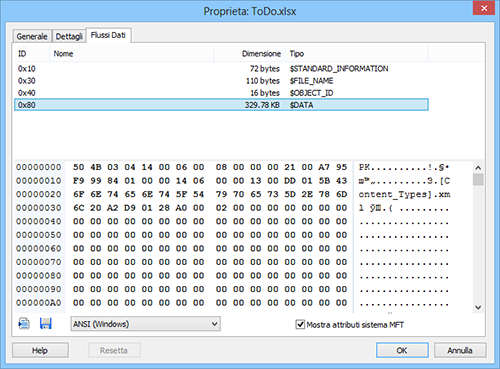The width and height of the screenshot is (500, 369).
Task: Click hex offset 00000050
Action: [x=39, y=235]
